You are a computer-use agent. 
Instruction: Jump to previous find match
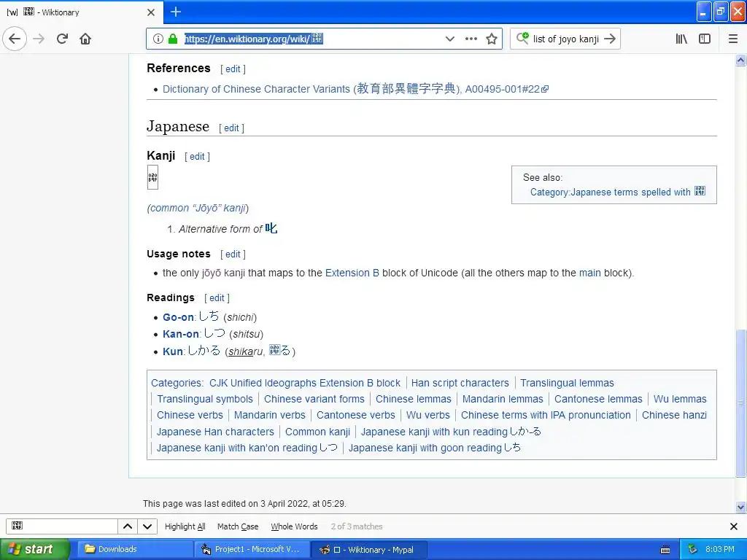click(x=128, y=526)
